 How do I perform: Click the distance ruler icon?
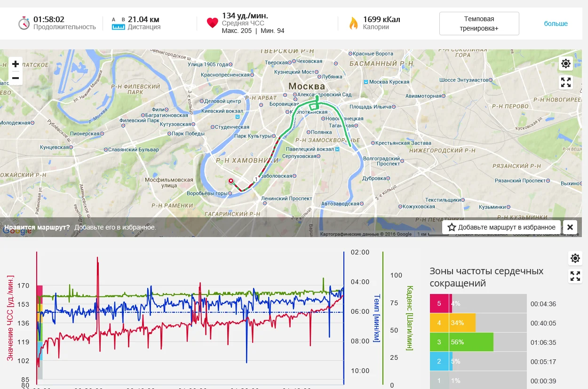tap(118, 24)
